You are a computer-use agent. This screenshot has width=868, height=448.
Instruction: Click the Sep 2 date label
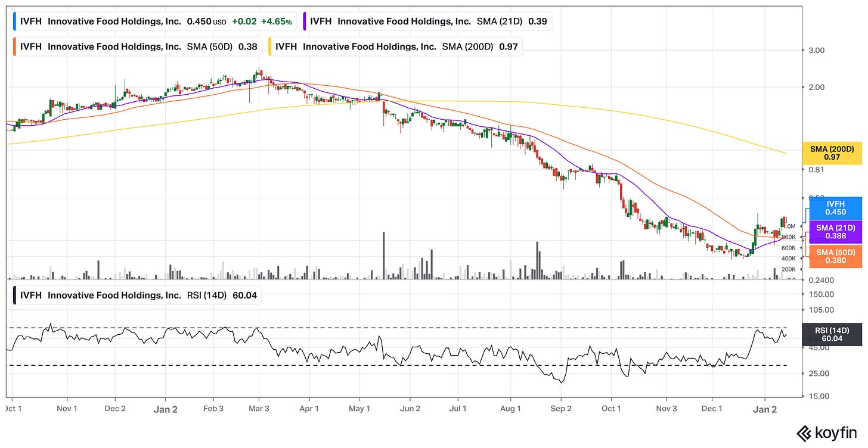click(x=561, y=409)
